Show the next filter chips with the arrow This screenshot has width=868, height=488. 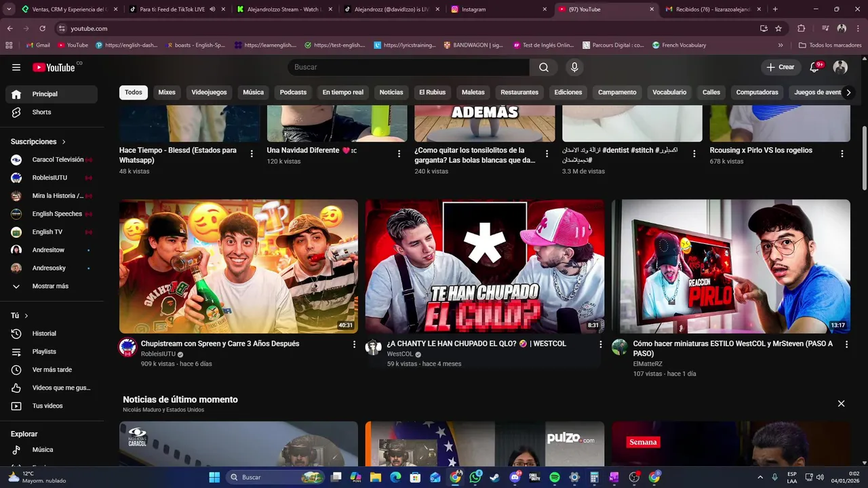pos(848,93)
